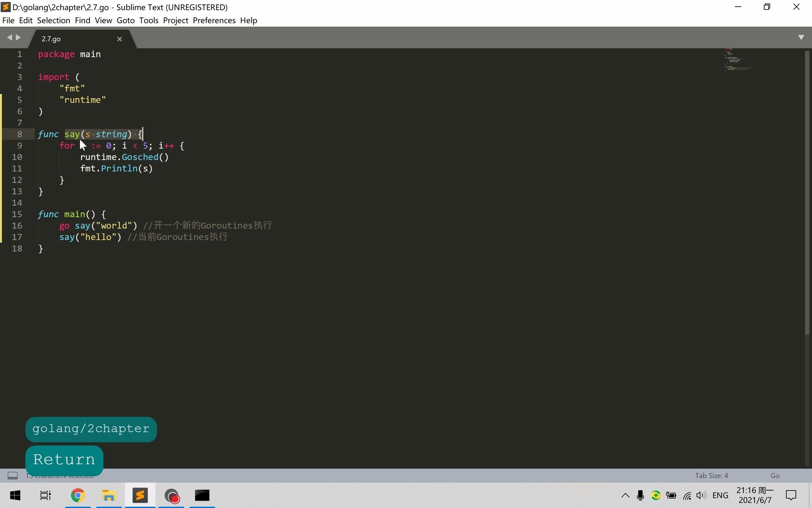
Task: Click the vertical scrollbar of the editor
Action: 808,192
